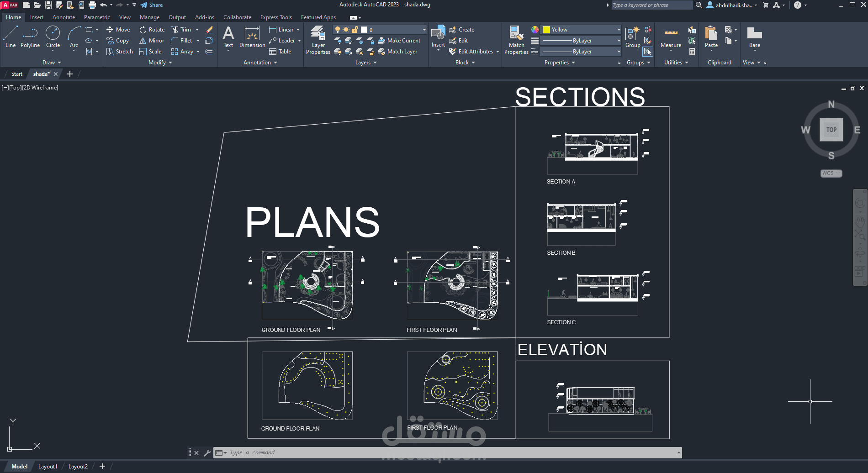
Task: Click the Linear dimension button
Action: (281, 30)
